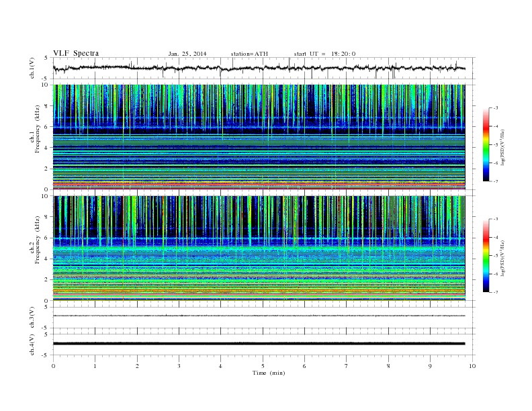Select the "Time (min)" x-axis label
Screen dimensions: 532x411
(x=269, y=373)
